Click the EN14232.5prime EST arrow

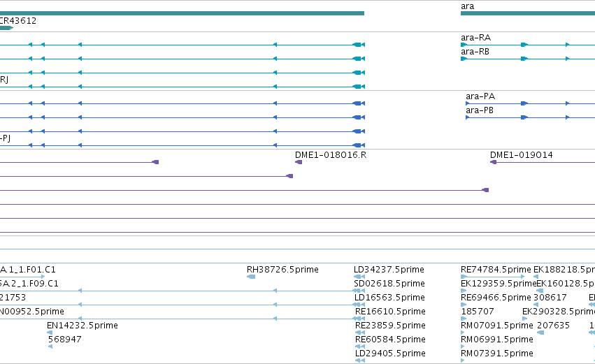click(50, 333)
